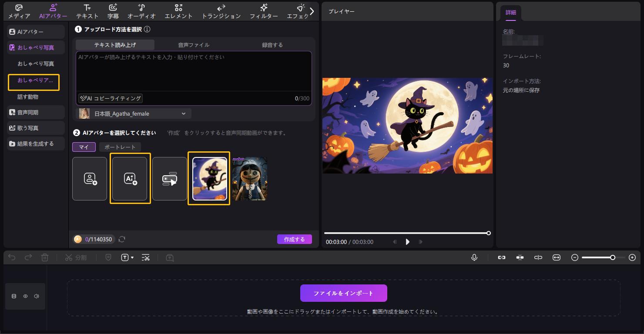Toggle the link clips icon in timeline toolbar

tap(502, 257)
